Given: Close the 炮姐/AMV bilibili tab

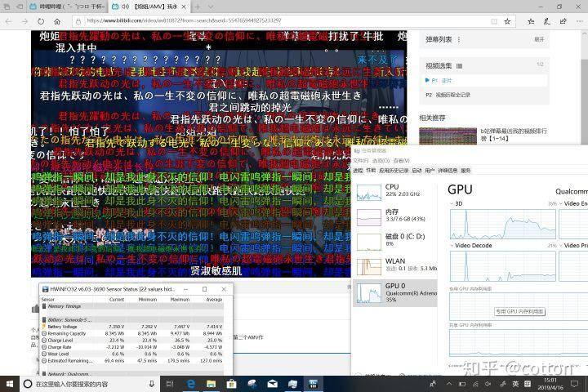Looking at the screenshot, I should click(x=184, y=7).
